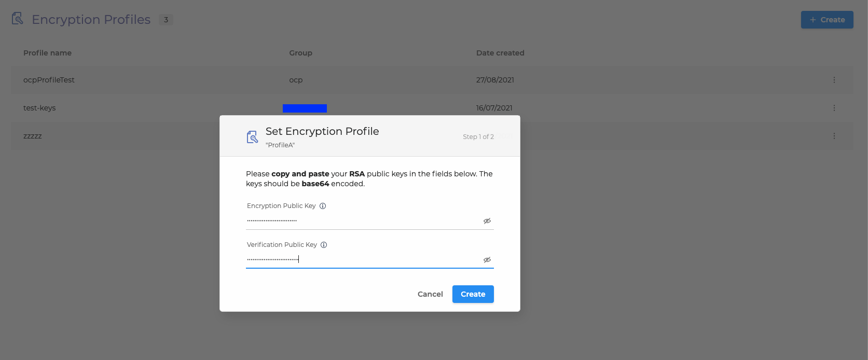The width and height of the screenshot is (868, 360).
Task: Open options menu for ocpProfileTest row
Action: point(834,80)
